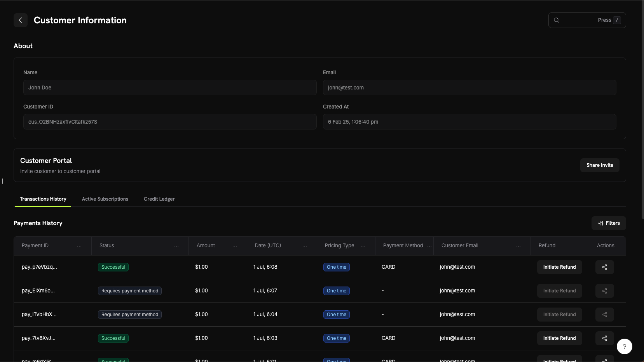Open the Credit Ledger tab
The height and width of the screenshot is (362, 644).
pos(159,199)
